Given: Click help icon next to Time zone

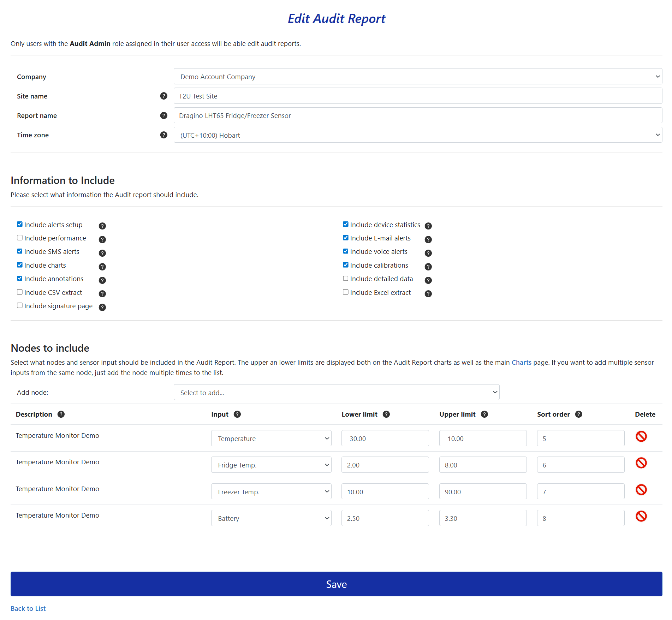Looking at the screenshot, I should pyautogui.click(x=163, y=135).
